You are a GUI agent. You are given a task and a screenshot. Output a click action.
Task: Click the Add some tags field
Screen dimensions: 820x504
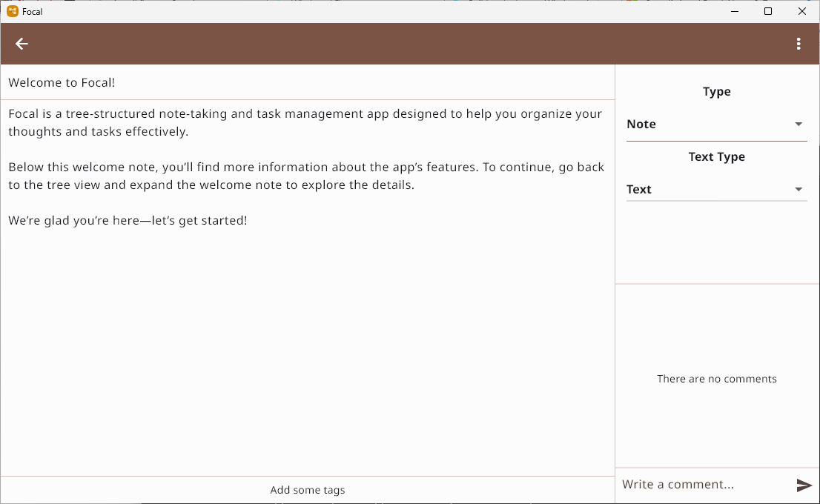(x=307, y=490)
